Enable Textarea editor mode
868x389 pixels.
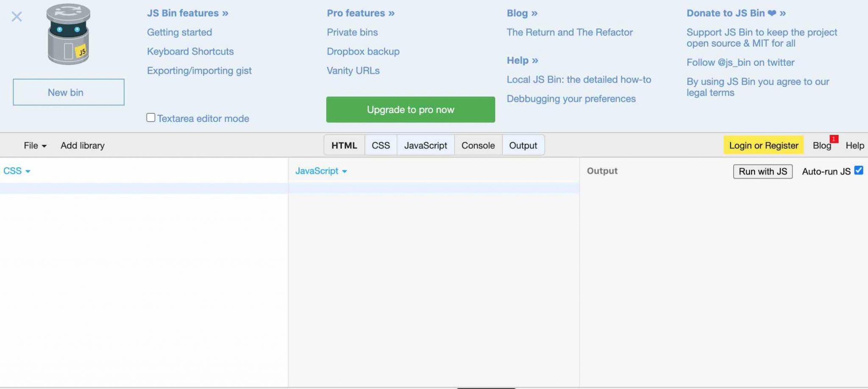coord(151,117)
